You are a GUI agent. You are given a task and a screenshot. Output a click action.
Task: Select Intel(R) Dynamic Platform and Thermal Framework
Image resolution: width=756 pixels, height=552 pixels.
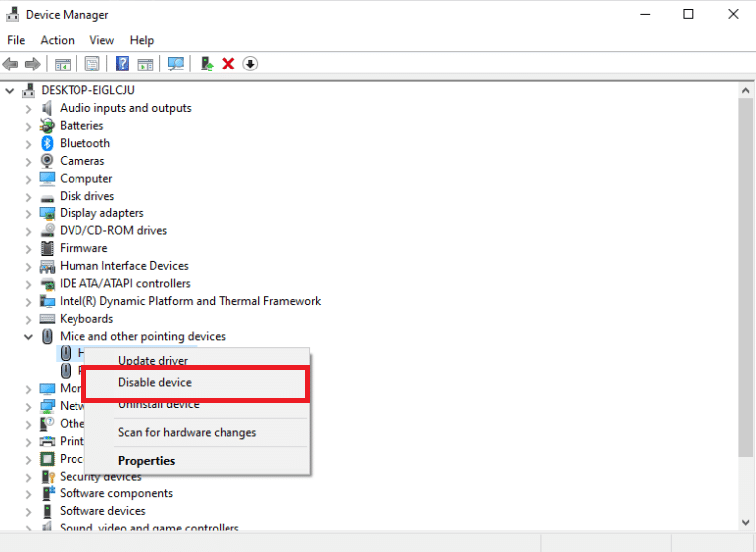point(190,301)
